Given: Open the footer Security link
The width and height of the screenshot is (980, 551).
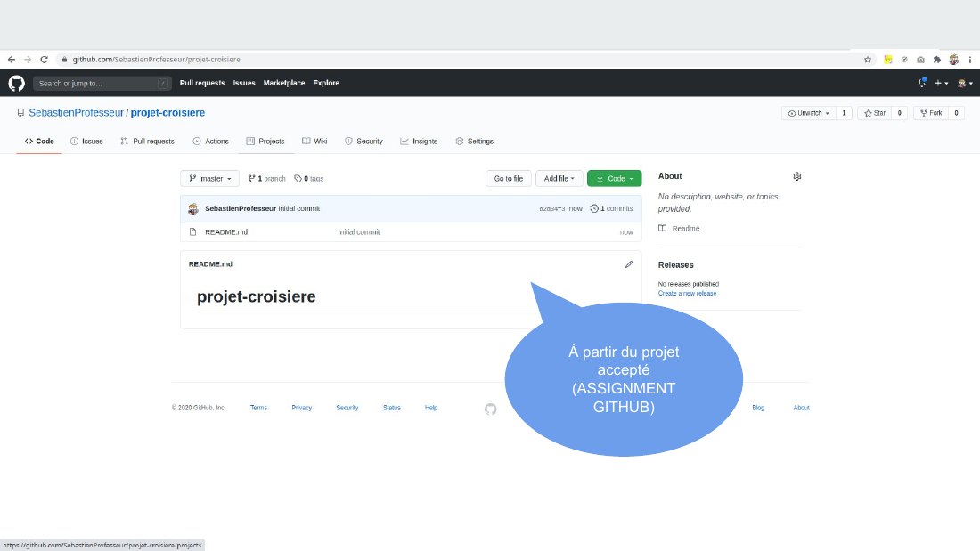Looking at the screenshot, I should 347,408.
